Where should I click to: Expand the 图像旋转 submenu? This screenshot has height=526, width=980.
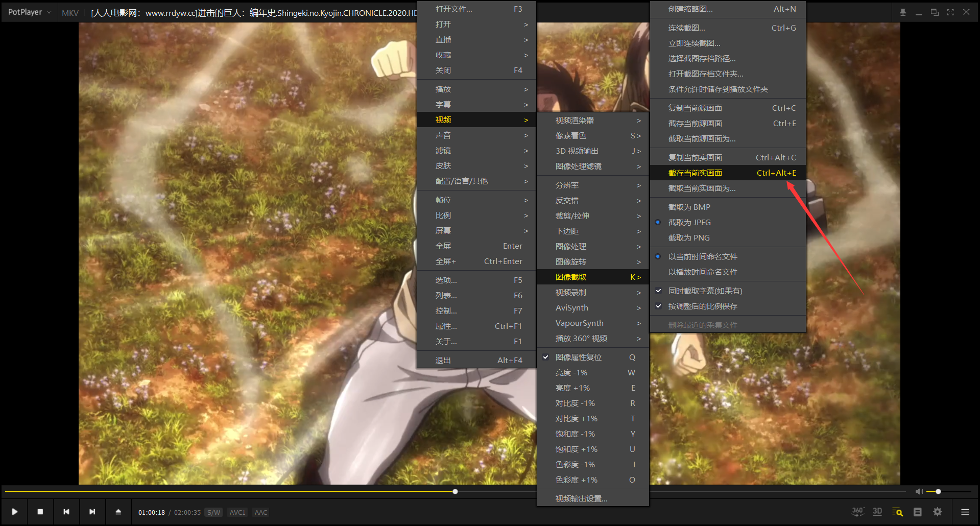coord(593,261)
